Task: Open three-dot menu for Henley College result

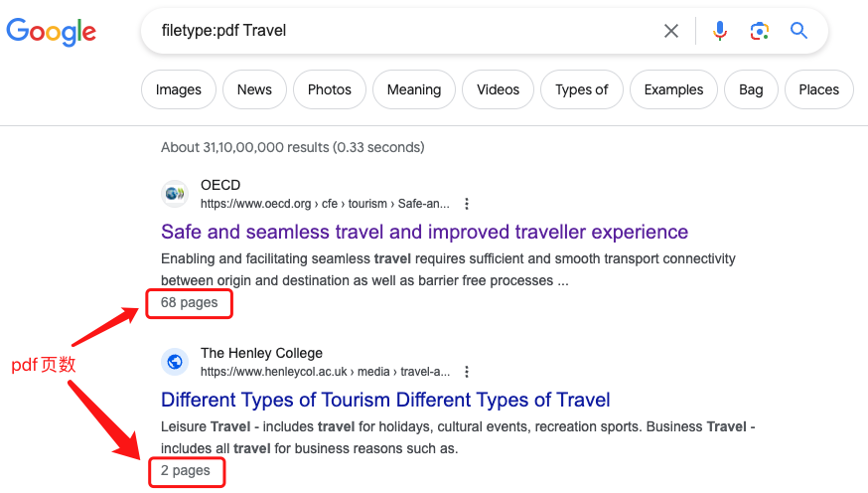Action: [x=467, y=372]
